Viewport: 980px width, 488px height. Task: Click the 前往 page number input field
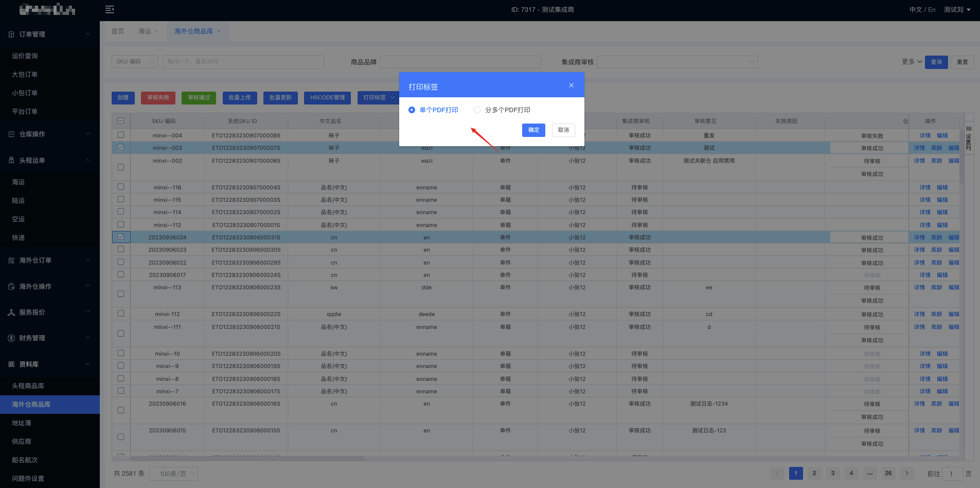click(952, 474)
